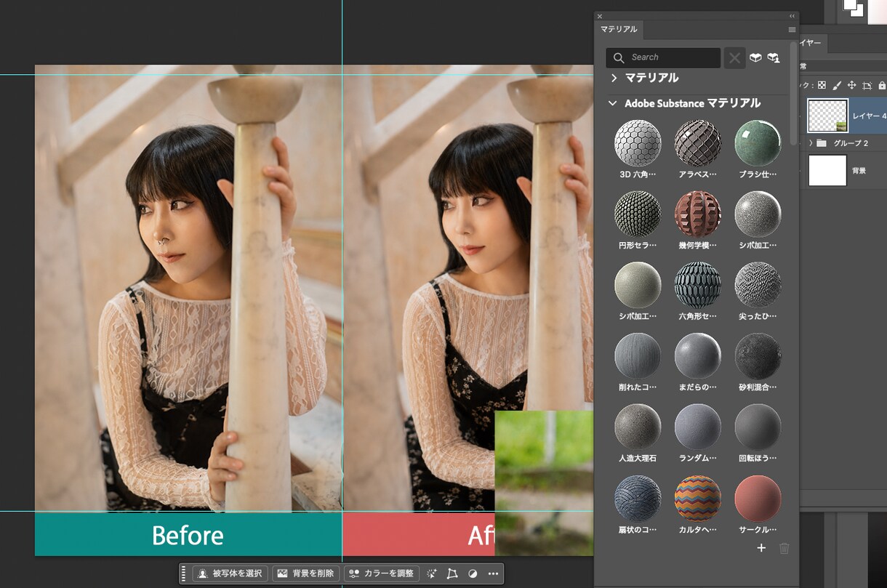Select the 背景 layer thumbnail

pyautogui.click(x=828, y=170)
